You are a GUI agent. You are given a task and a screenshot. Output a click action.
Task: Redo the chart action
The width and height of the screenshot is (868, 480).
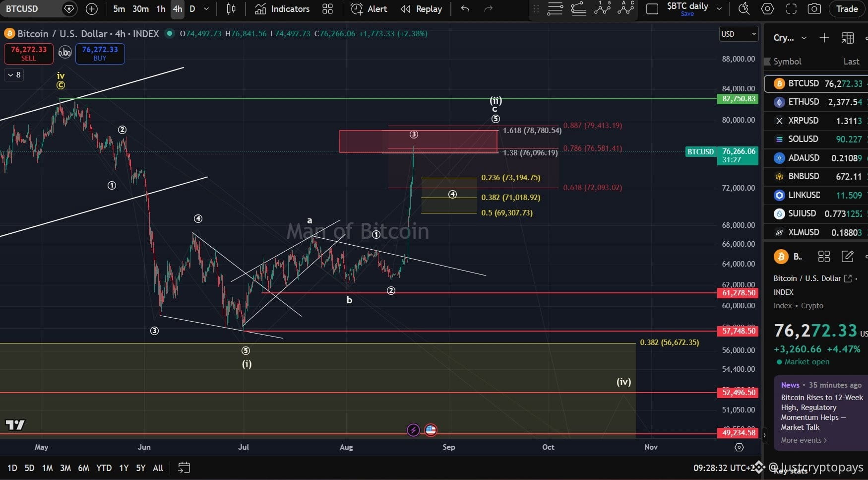click(489, 9)
